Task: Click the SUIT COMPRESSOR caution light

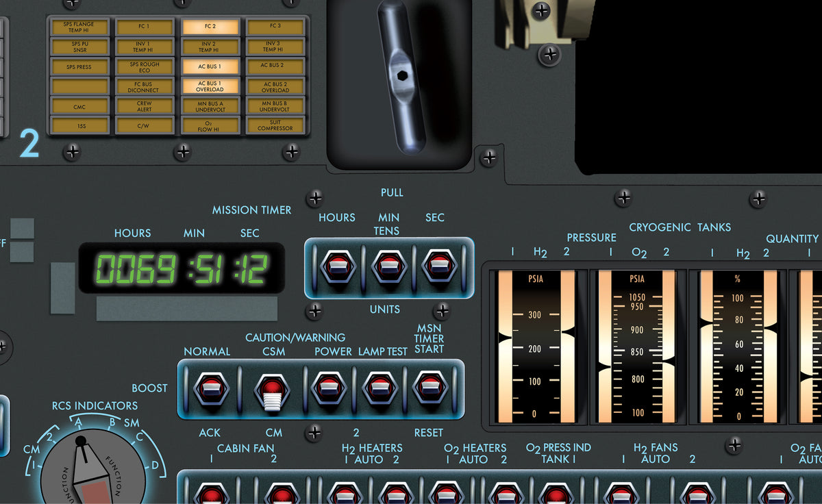Action: coord(275,125)
